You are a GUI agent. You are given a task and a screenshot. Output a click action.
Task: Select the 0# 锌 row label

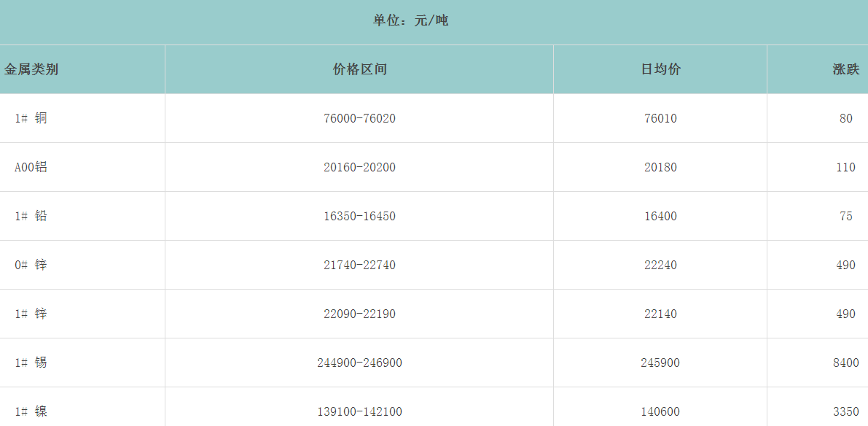click(31, 265)
